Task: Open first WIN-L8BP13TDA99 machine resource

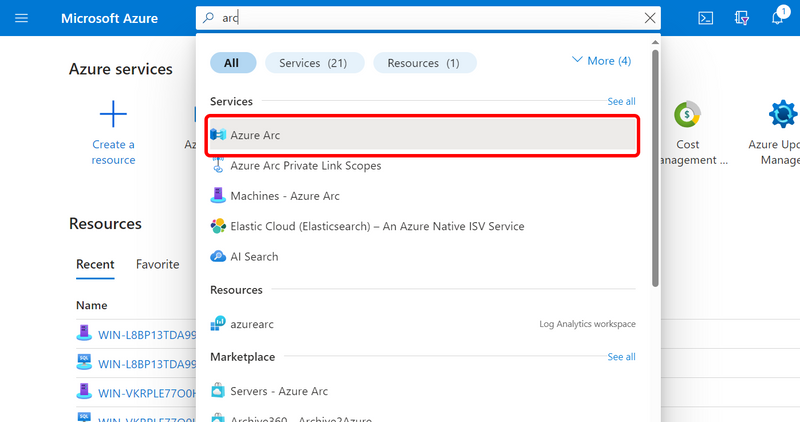Action: pos(147,335)
